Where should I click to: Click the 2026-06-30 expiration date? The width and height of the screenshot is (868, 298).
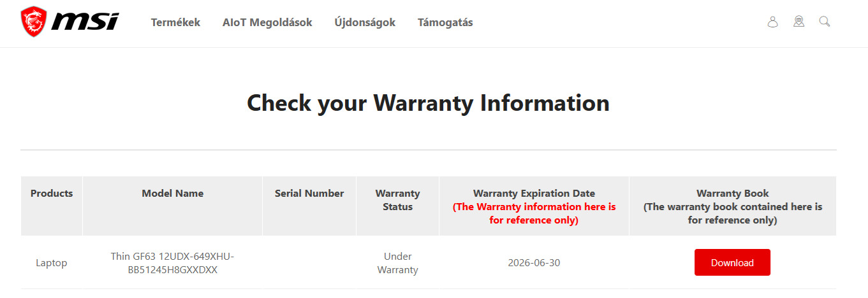coord(534,263)
